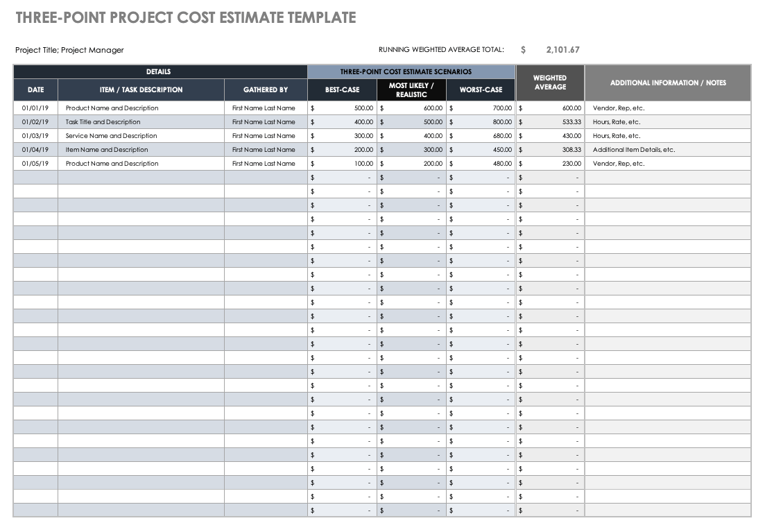This screenshot has width=765, height=532.
Task: Select most likely value 200.00 cell
Action: coord(411,164)
